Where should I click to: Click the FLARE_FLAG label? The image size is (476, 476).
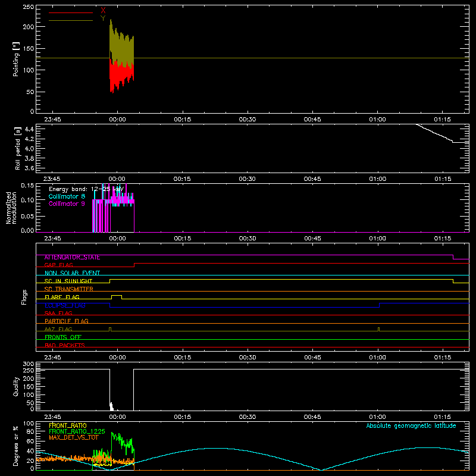(62, 297)
